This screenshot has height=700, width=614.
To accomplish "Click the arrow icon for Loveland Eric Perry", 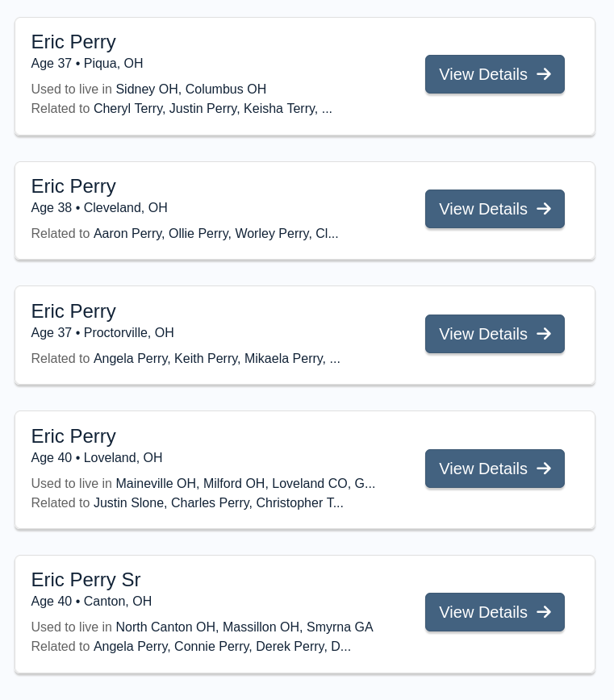I will [544, 469].
